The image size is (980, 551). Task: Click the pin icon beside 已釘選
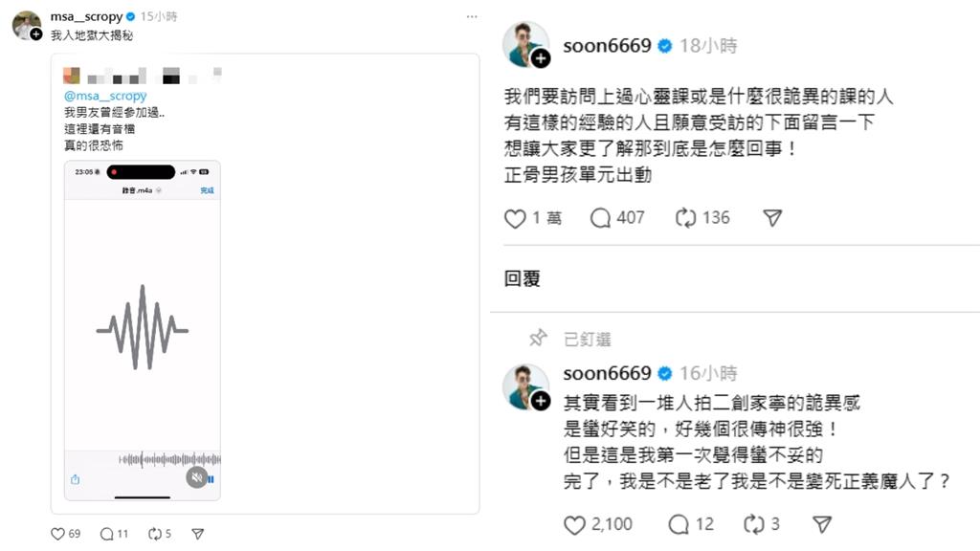pos(539,337)
